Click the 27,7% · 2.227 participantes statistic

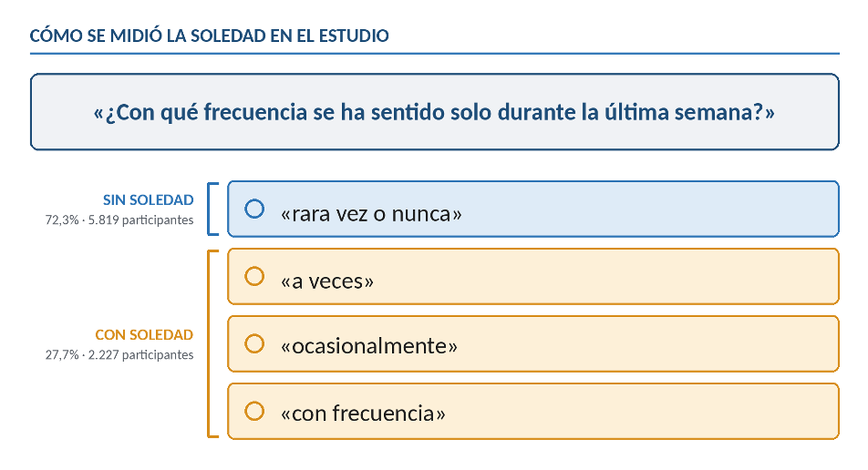(x=119, y=355)
